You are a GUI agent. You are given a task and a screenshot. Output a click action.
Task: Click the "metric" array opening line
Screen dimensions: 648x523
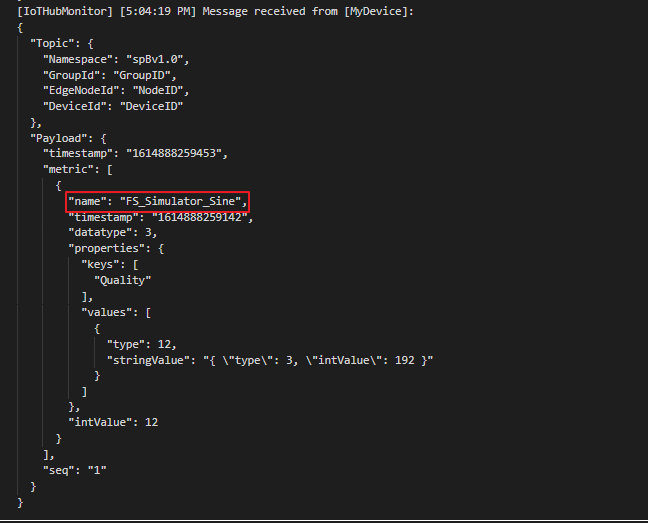(x=78, y=169)
